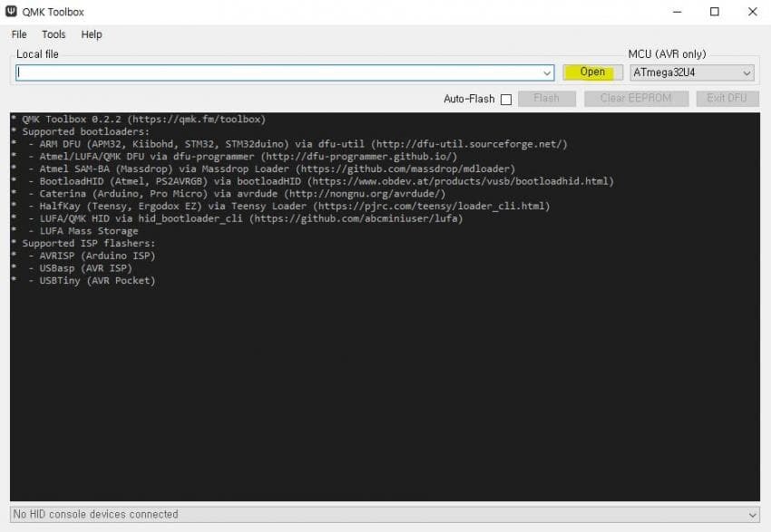Open the Help menu
This screenshot has width=771, height=532.
point(92,34)
